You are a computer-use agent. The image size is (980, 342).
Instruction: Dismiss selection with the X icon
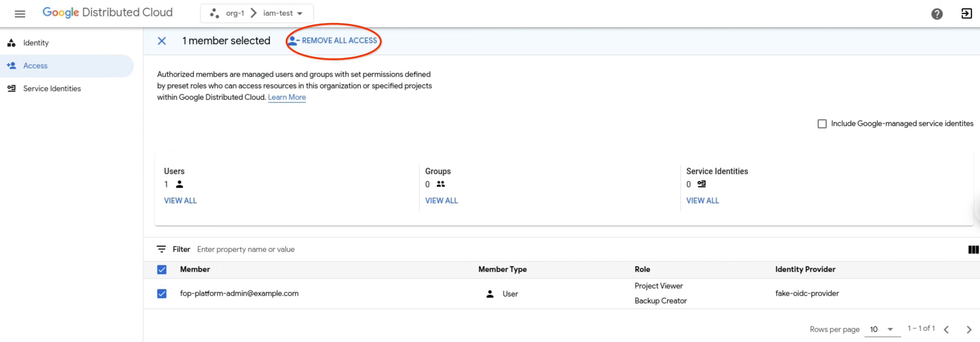click(x=162, y=41)
